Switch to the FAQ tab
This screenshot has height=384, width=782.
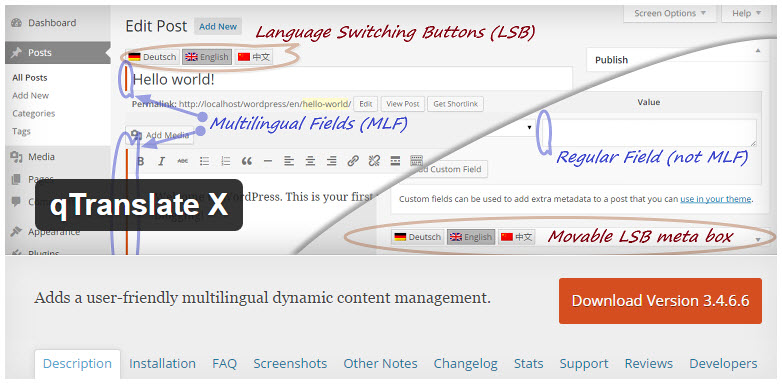224,364
